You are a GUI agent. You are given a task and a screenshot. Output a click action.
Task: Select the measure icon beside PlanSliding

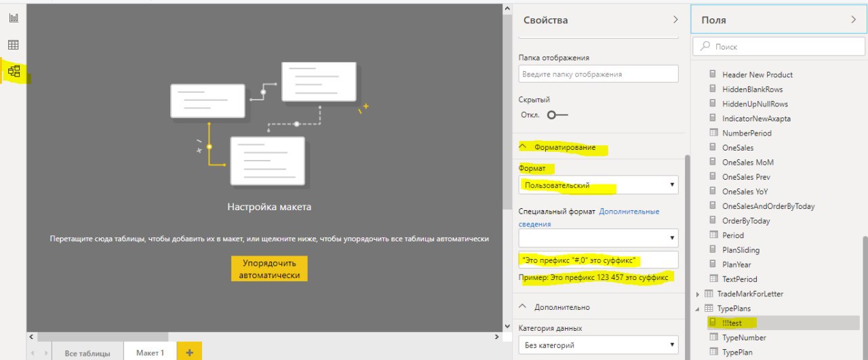pyautogui.click(x=713, y=249)
